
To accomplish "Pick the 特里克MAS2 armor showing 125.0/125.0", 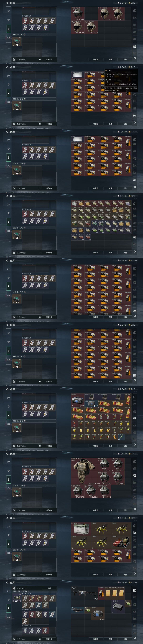I will pos(84,471).
